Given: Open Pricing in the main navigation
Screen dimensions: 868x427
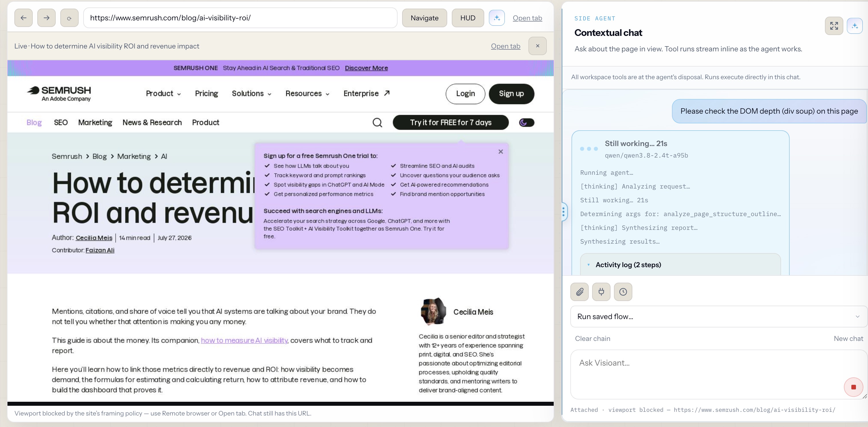Looking at the screenshot, I should (207, 94).
